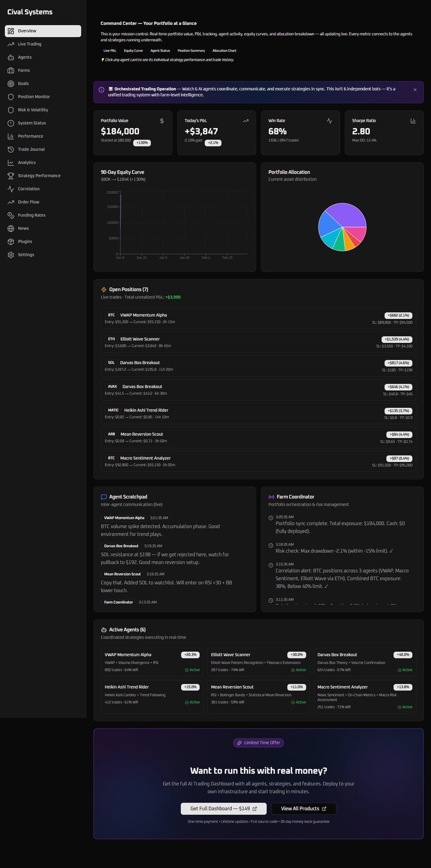431x868 pixels.
Task: Open the Trade Journal menu item
Action: click(x=31, y=149)
